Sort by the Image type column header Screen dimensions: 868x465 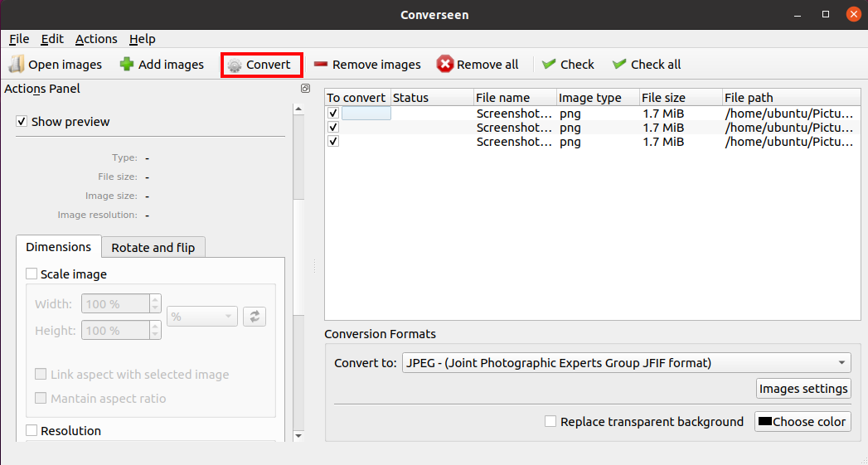pyautogui.click(x=598, y=98)
